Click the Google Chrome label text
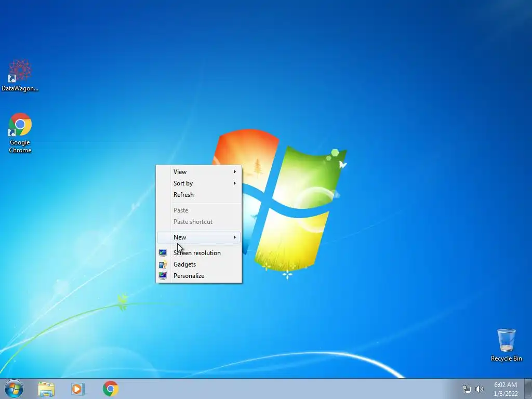532x399 pixels. (20, 146)
